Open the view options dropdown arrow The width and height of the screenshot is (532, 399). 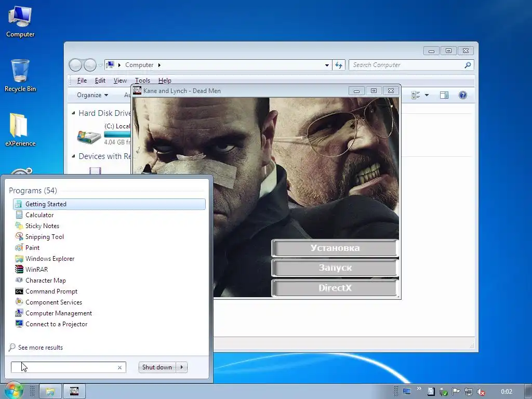pyautogui.click(x=427, y=95)
